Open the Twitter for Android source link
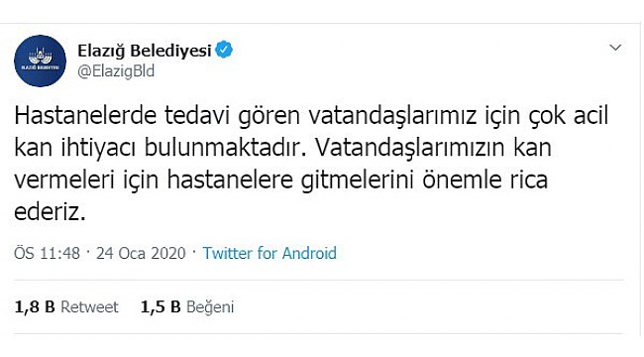 point(269,253)
